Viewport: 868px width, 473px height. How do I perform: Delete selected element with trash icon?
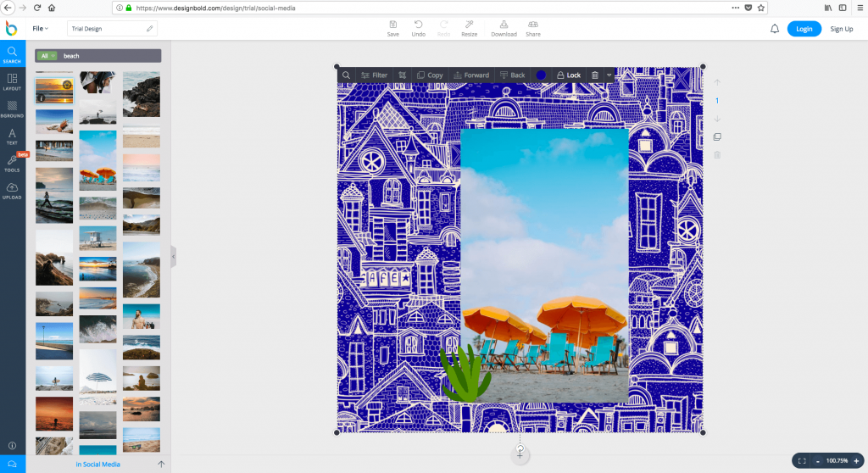coord(595,75)
